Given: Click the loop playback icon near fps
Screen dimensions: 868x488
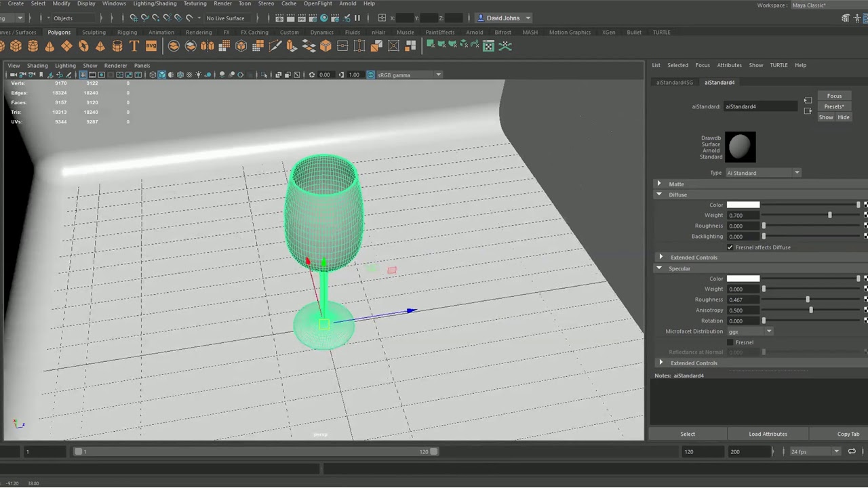Looking at the screenshot, I should (x=852, y=451).
